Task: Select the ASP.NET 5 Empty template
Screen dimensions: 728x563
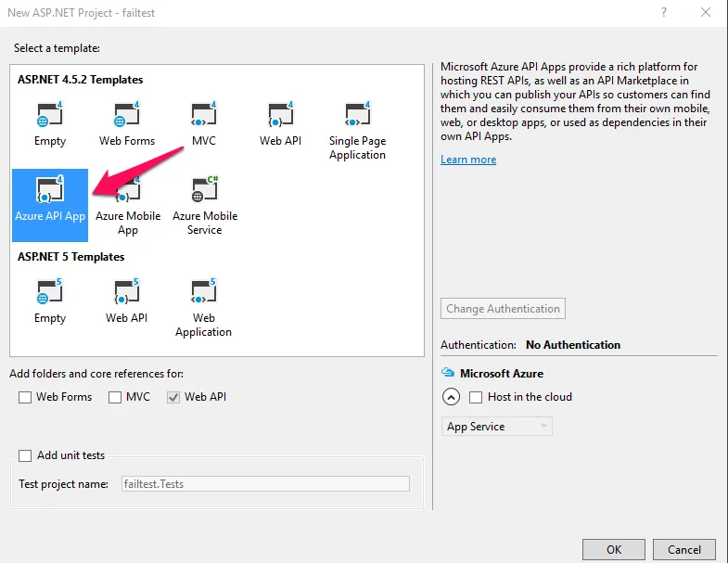Action: (x=50, y=301)
